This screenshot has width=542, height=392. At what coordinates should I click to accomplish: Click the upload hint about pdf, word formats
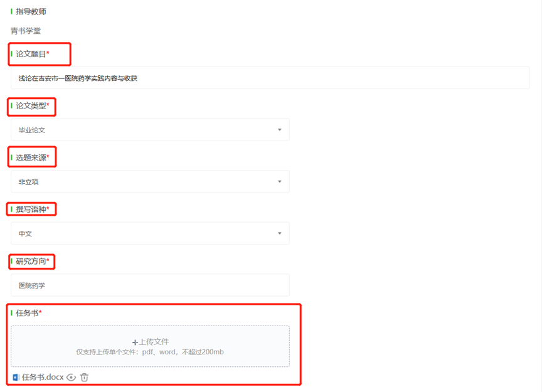tap(150, 352)
